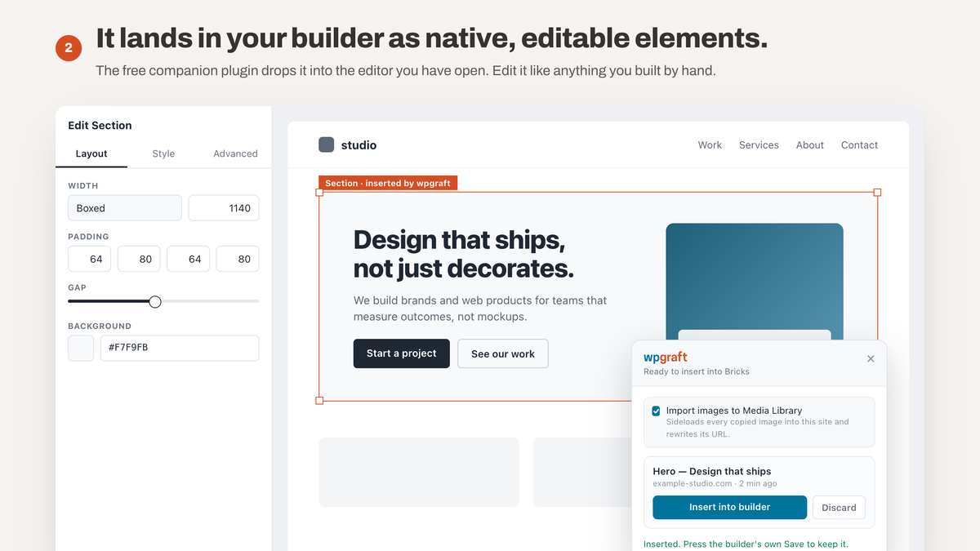Click the Insert into builder button
980x551 pixels.
(x=730, y=507)
